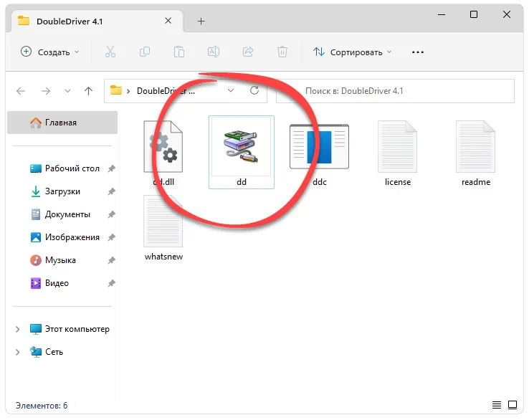The image size is (529, 420).
Task: Switch to large icons view
Action: [x=513, y=404]
